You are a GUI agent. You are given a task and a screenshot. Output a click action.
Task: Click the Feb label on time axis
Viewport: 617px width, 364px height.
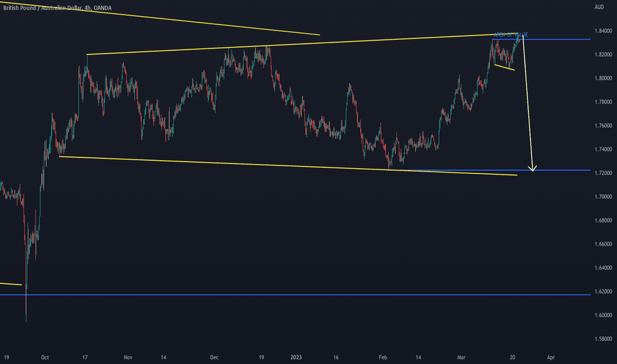click(x=383, y=357)
